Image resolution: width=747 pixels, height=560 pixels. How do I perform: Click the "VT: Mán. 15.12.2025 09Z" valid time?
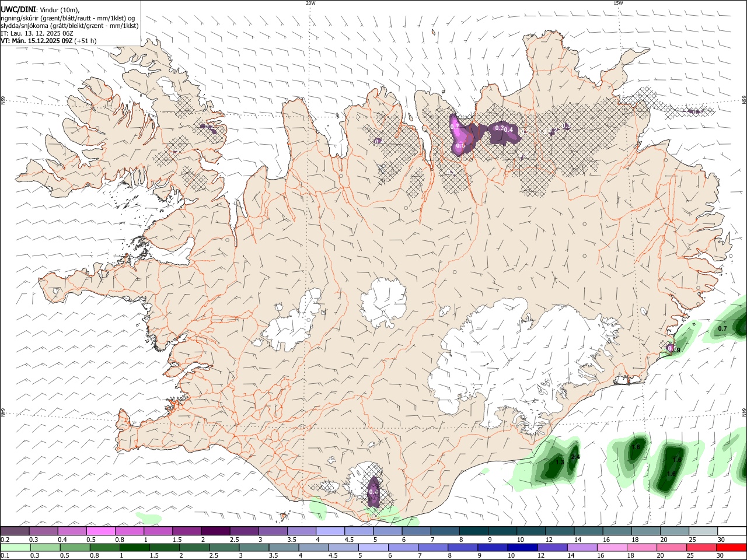(x=37, y=41)
